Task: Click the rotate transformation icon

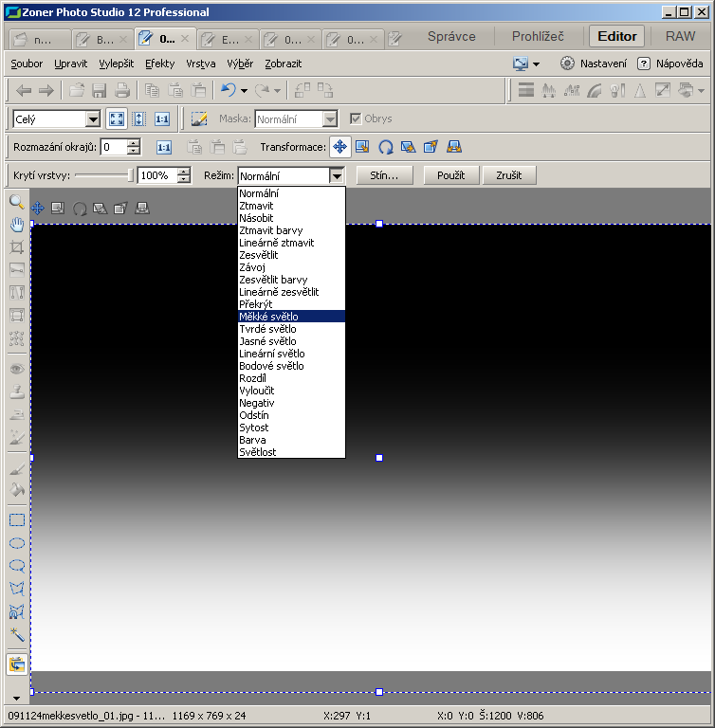Action: pyautogui.click(x=386, y=147)
